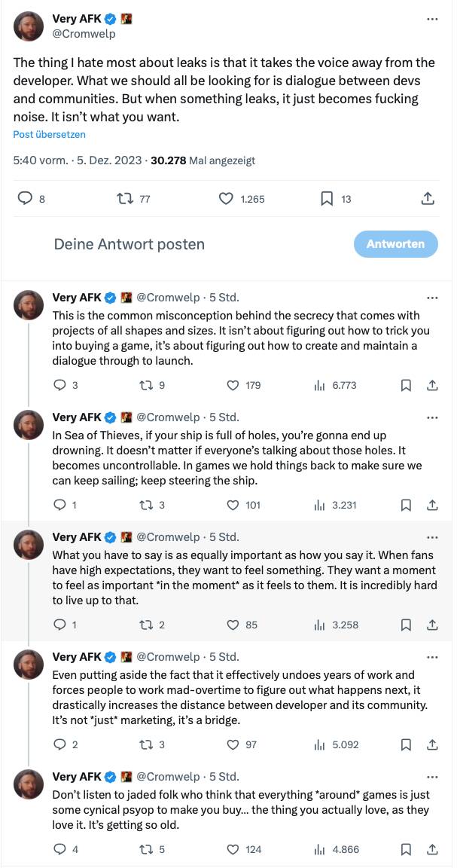Click the 'Post übersetzen' link

[x=49, y=135]
